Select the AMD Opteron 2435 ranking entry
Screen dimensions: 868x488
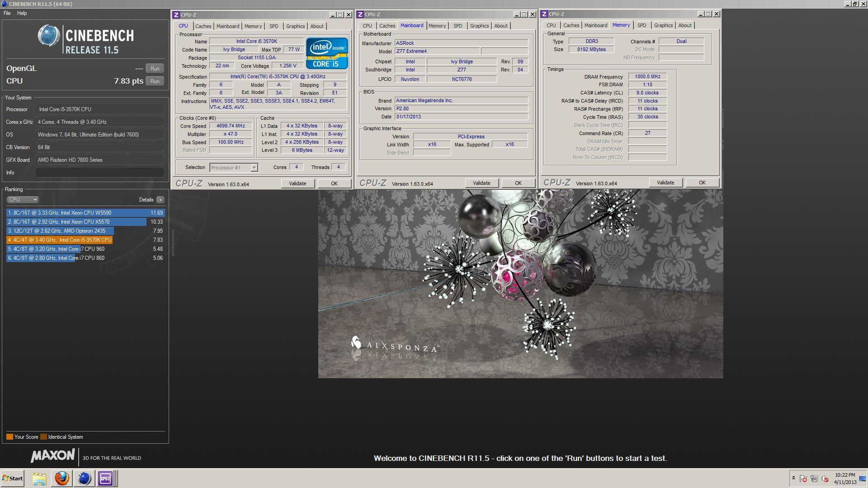coord(85,231)
